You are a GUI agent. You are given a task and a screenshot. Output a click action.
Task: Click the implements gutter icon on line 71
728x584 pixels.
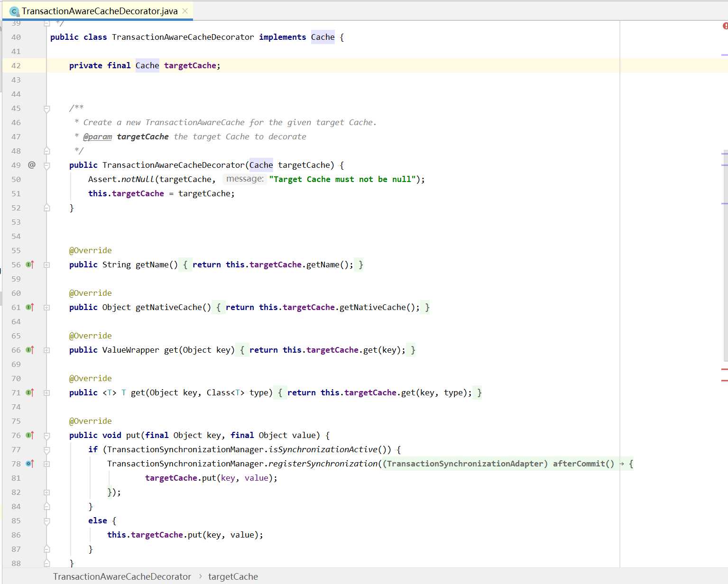tap(30, 392)
